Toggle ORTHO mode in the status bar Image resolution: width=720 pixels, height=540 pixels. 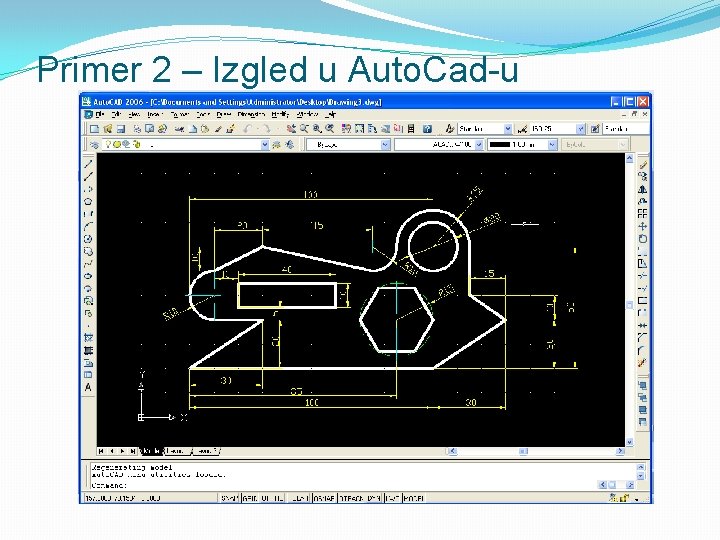click(273, 498)
